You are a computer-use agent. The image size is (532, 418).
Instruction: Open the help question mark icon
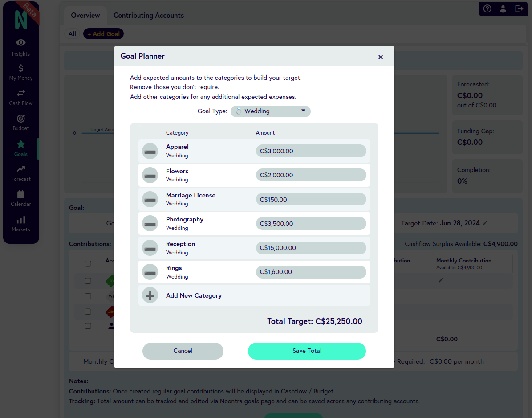tap(487, 8)
